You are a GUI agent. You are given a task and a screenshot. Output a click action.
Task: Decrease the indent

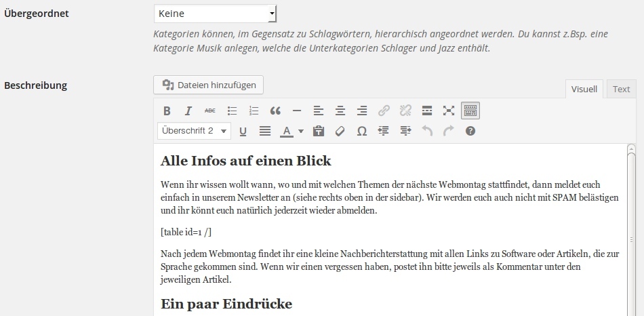click(384, 131)
